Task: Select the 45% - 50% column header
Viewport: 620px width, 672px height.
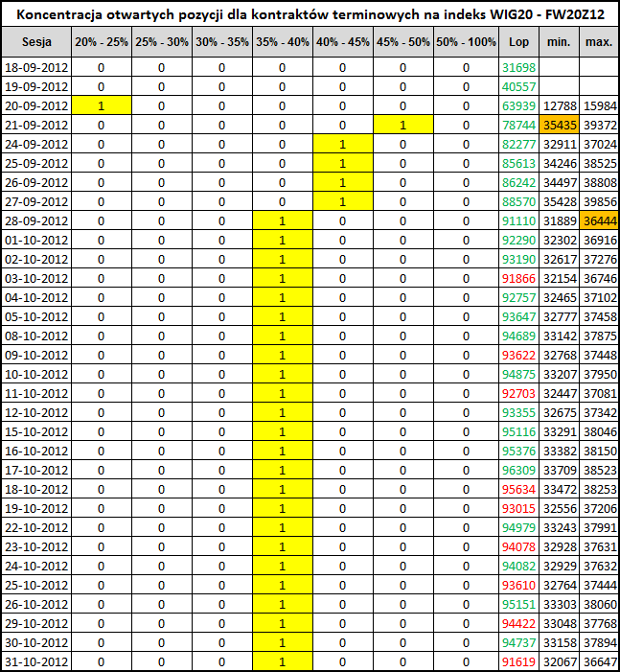Action: (403, 42)
